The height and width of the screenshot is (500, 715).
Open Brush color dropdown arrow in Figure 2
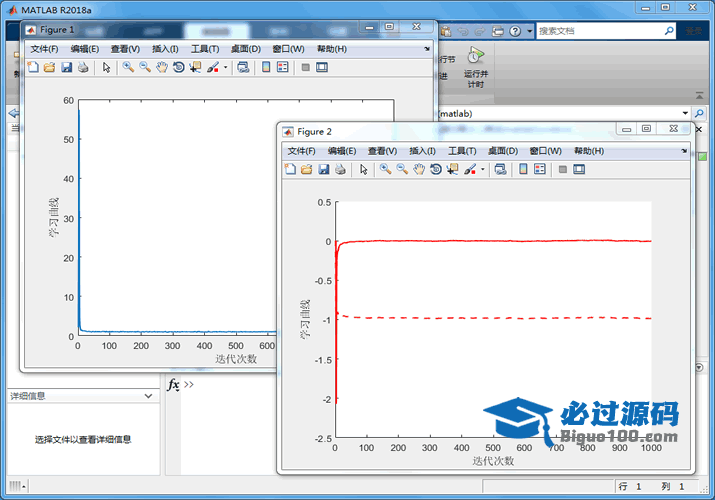click(x=482, y=170)
